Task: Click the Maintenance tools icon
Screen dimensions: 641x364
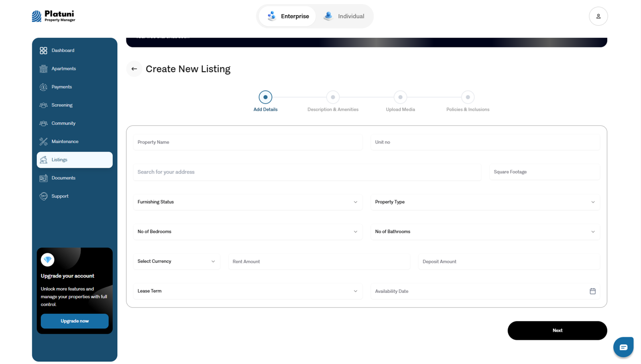Action: coord(43,142)
